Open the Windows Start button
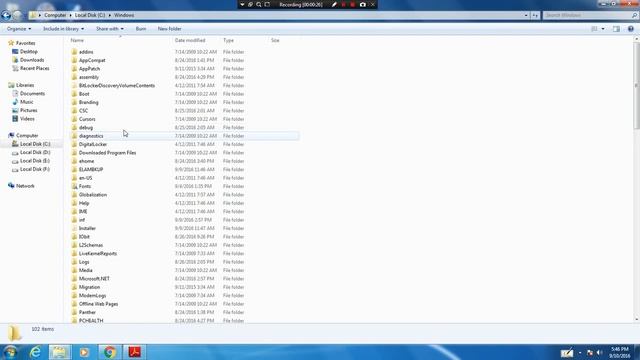640x360 pixels. (10, 352)
